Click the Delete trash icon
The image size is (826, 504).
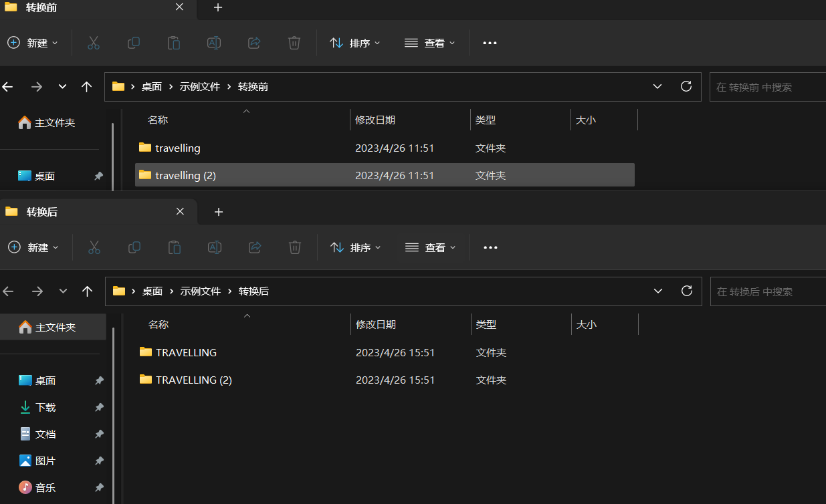click(x=294, y=43)
